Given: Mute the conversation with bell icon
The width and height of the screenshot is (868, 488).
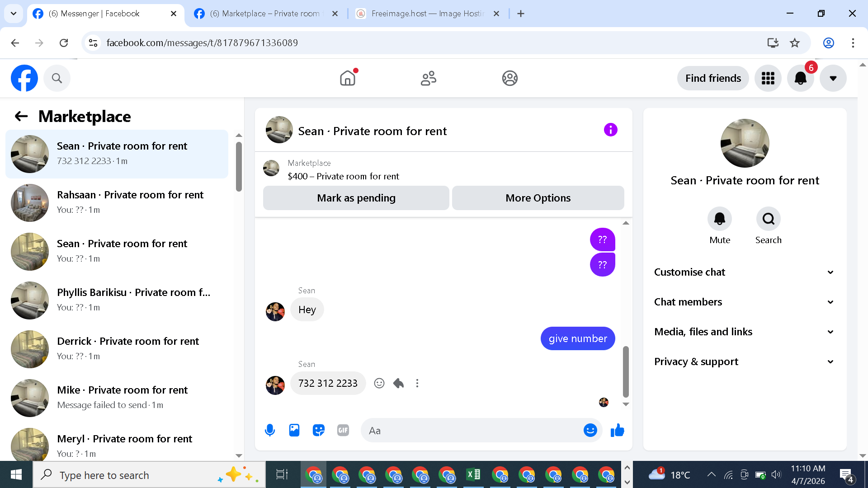Looking at the screenshot, I should pos(720,219).
